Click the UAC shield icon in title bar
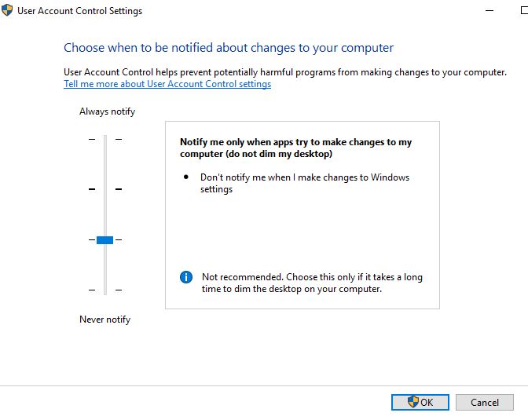The width and height of the screenshot is (528, 420). tap(7, 10)
